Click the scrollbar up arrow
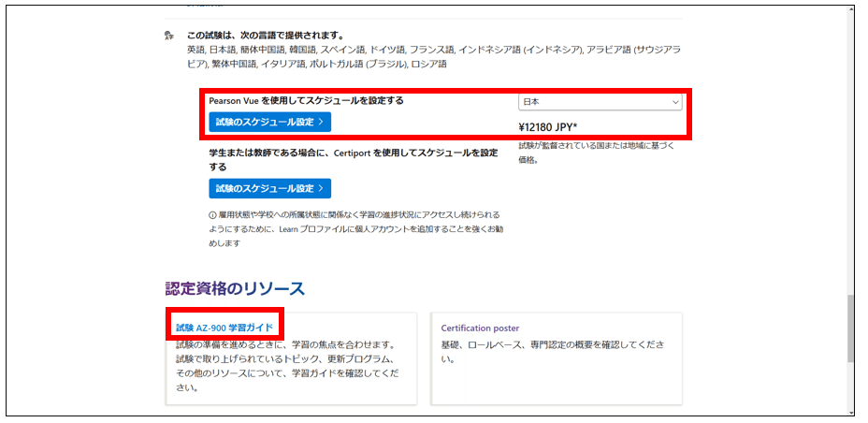 tap(851, 10)
